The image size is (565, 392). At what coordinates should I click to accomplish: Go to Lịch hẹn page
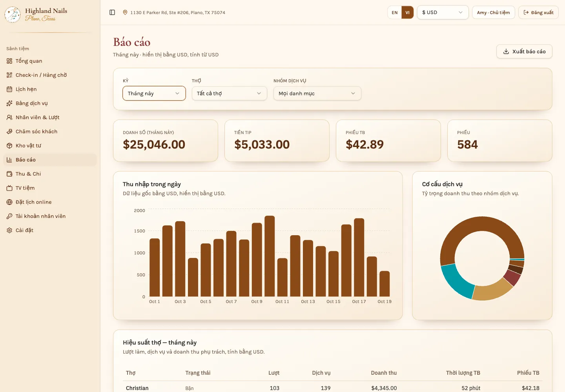tap(50, 89)
